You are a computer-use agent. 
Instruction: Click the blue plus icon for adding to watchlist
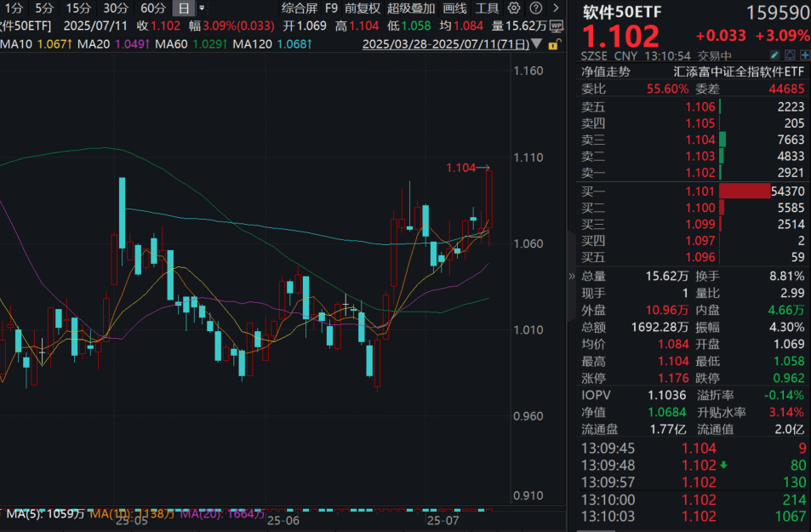(805, 54)
